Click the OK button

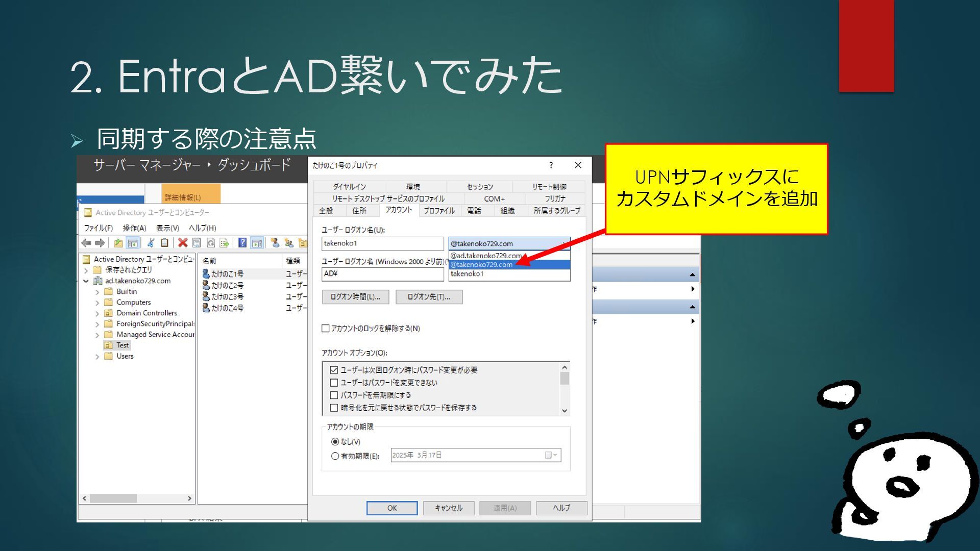pyautogui.click(x=391, y=508)
